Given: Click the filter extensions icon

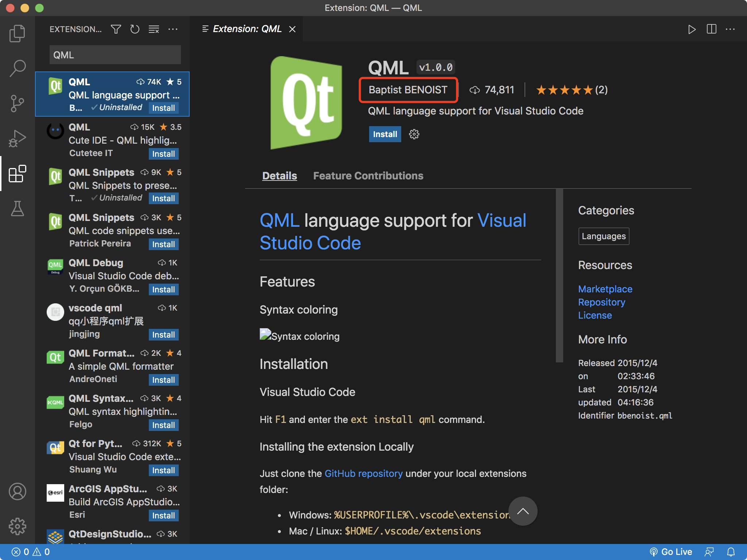Looking at the screenshot, I should [116, 29].
